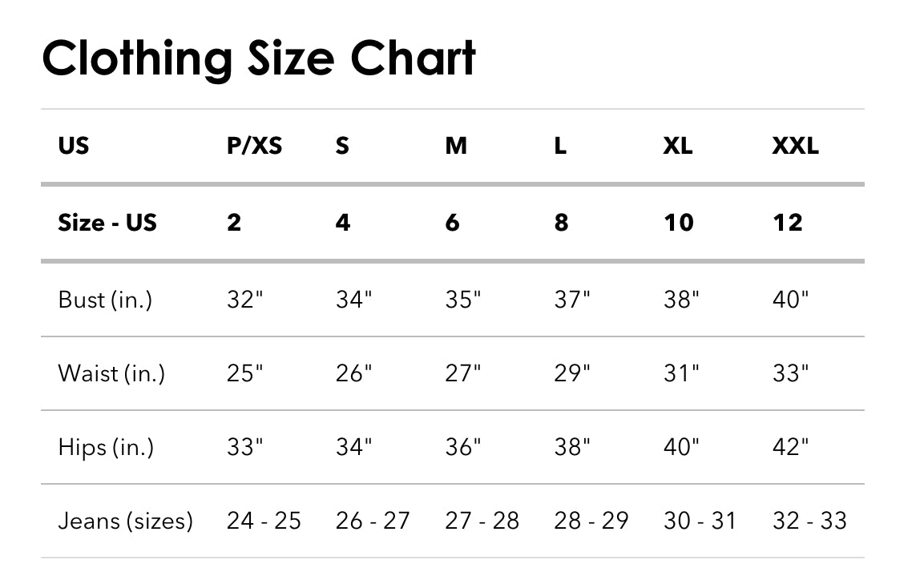Viewport: 924px width, 572px height.
Task: Click the XXL size column header
Action: point(795,147)
